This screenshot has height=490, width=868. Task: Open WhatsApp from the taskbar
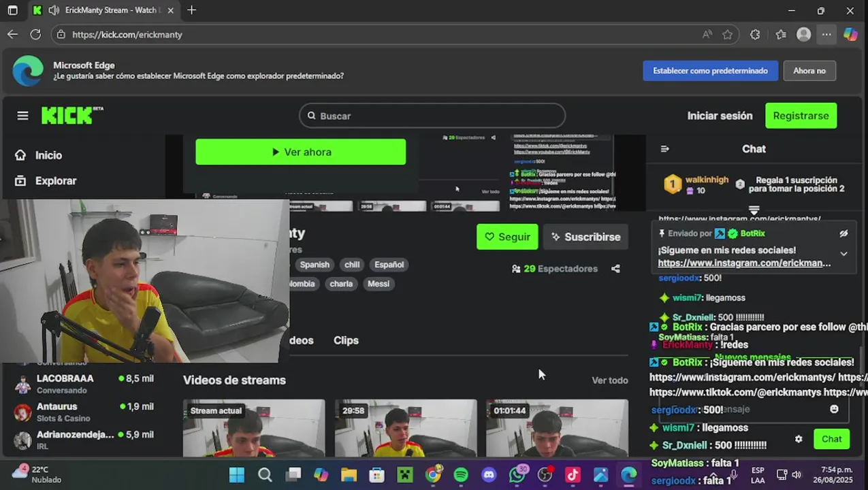click(517, 474)
